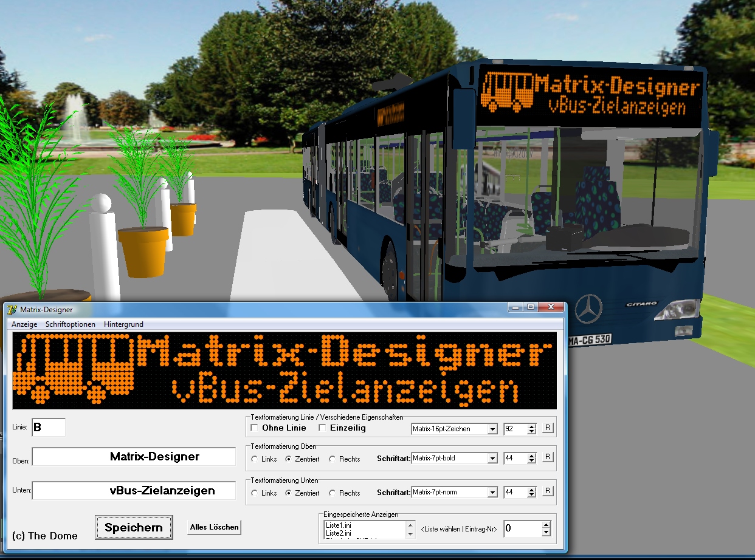Increase the Unten size value 44

532,490
